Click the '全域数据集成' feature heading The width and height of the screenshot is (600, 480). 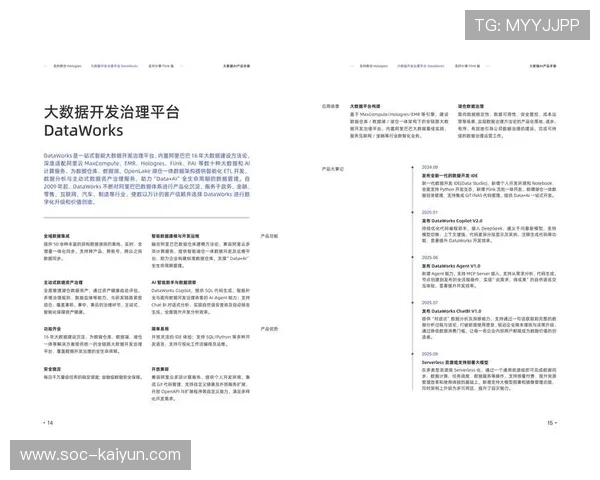tap(57, 236)
